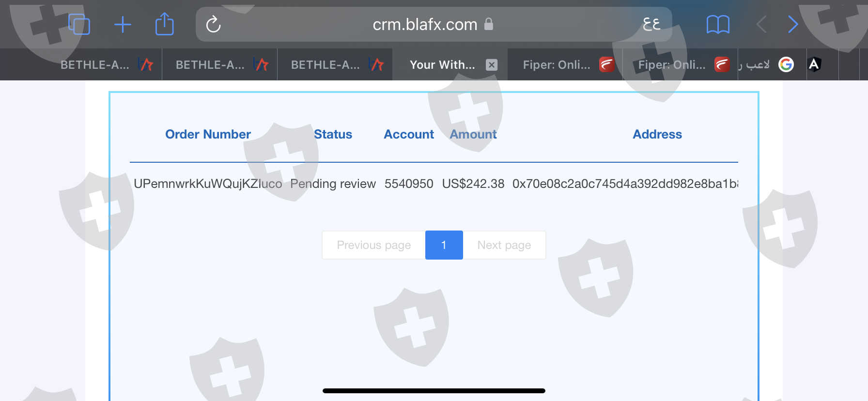Viewport: 868px width, 401px height.
Task: Open the Safari tab overview icon
Action: point(79,24)
